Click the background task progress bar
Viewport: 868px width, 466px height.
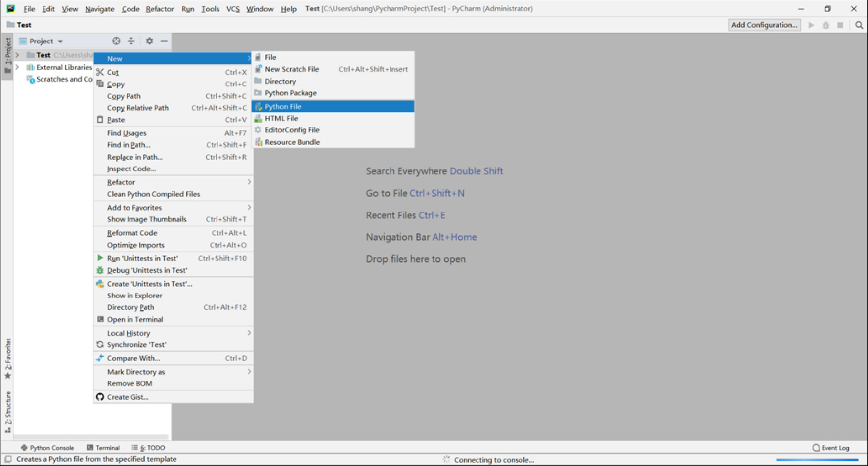tap(818, 460)
